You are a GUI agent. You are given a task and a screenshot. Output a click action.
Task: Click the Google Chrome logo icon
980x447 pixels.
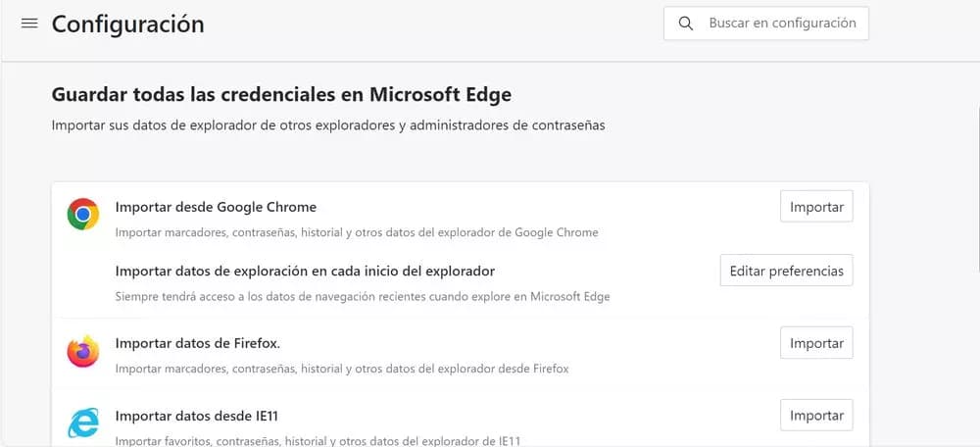[x=83, y=214]
